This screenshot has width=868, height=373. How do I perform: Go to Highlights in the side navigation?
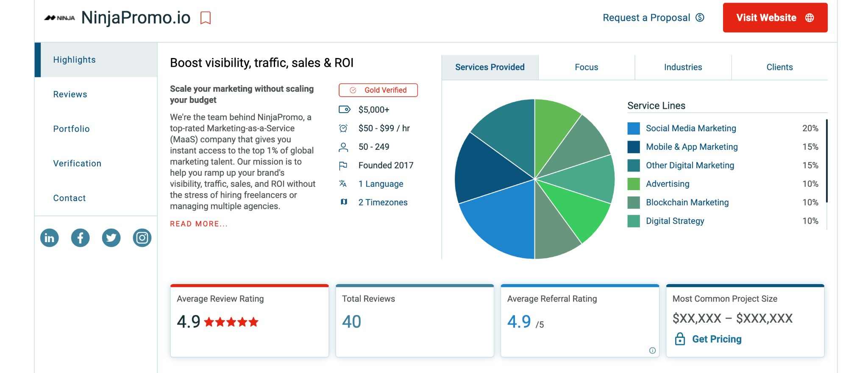(x=96, y=60)
